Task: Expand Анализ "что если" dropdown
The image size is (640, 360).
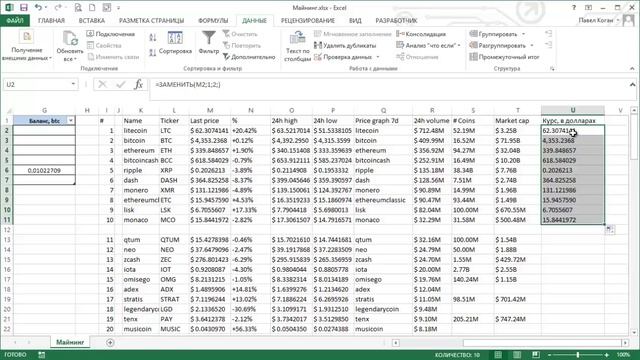Action: (x=459, y=46)
